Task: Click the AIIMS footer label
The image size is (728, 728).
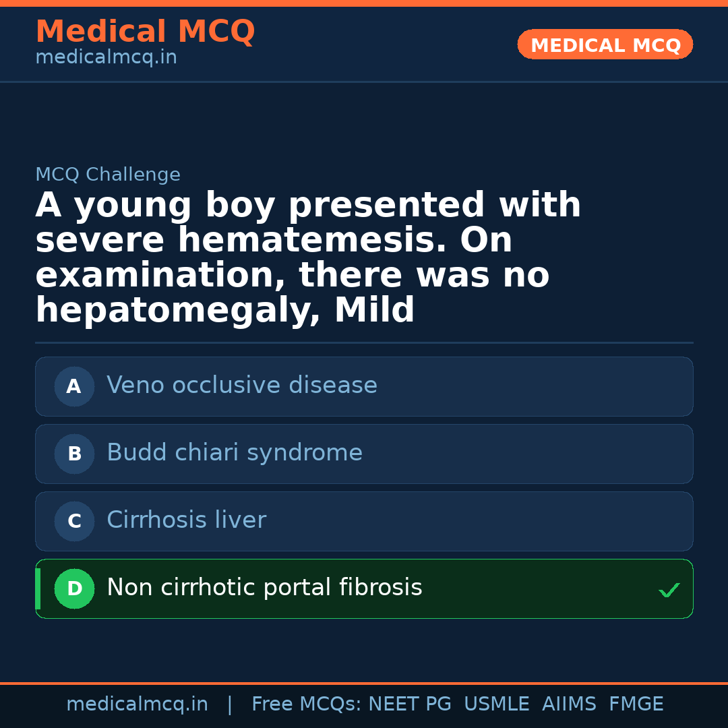Action: pos(569,704)
